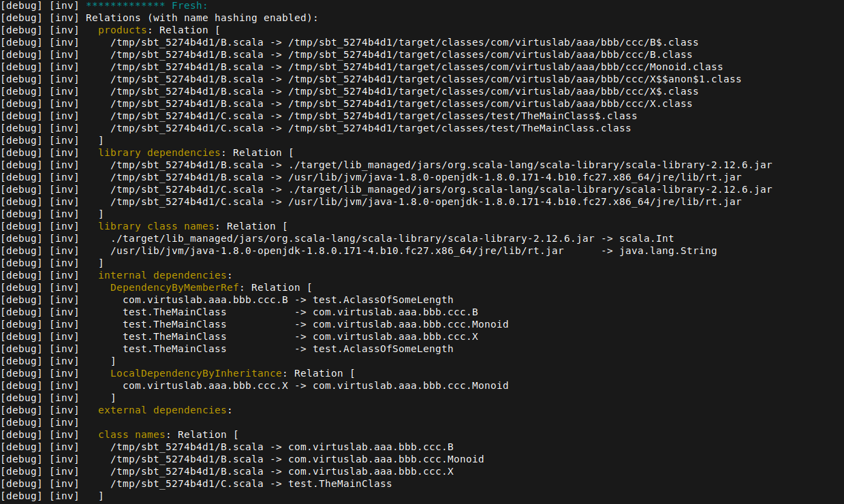Click the 'java.lang.String' class name
Image resolution: width=844 pixels, height=504 pixels.
pos(668,251)
